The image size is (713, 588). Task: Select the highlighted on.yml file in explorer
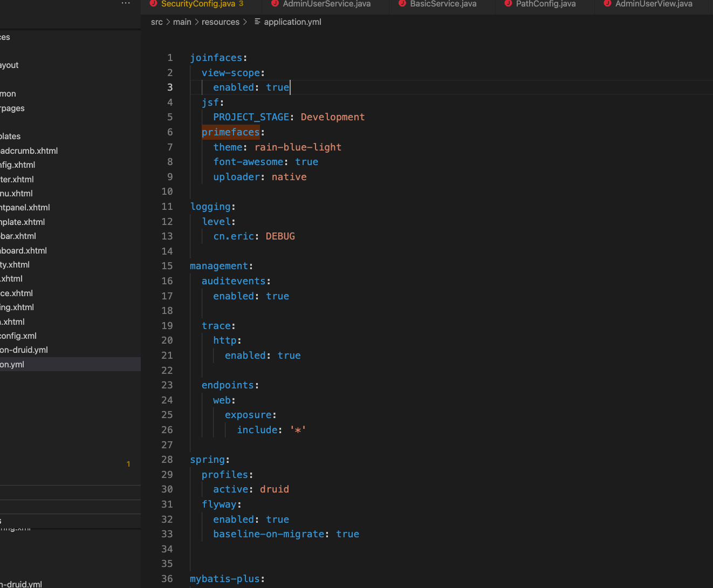click(x=70, y=365)
